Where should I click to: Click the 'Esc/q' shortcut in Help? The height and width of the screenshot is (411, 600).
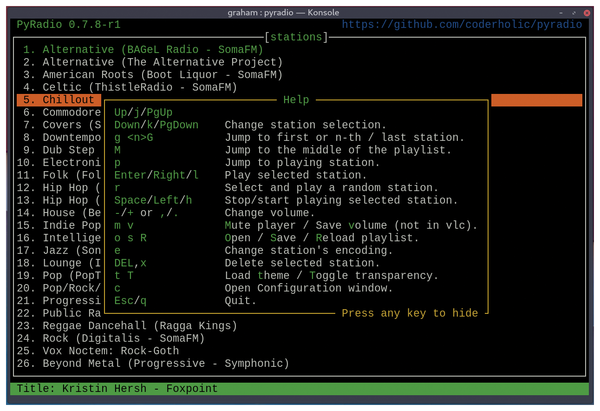pos(130,301)
